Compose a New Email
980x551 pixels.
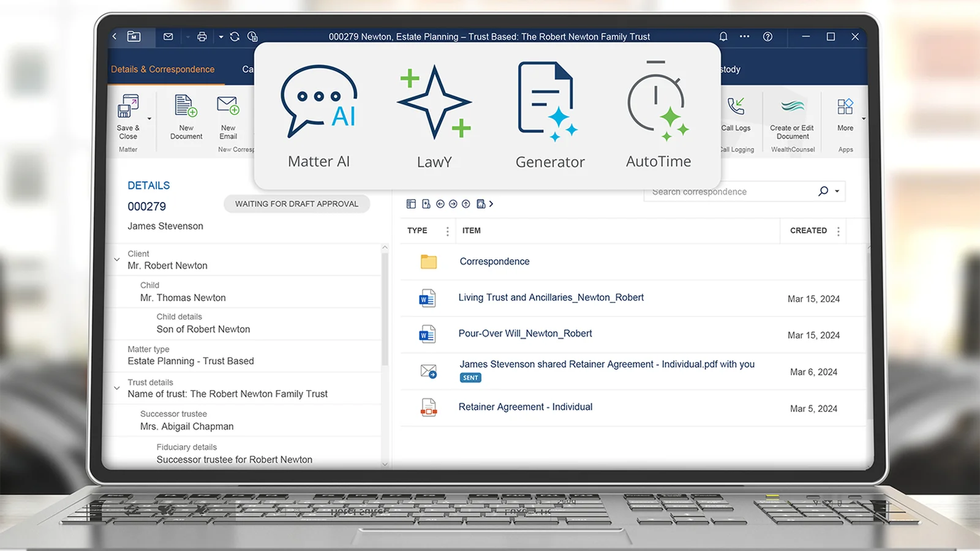point(228,117)
